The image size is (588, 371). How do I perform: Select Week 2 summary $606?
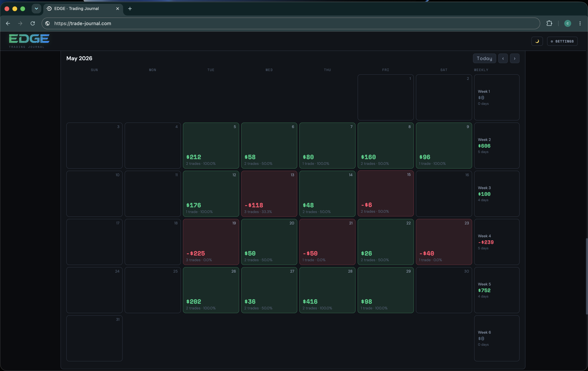click(x=497, y=145)
